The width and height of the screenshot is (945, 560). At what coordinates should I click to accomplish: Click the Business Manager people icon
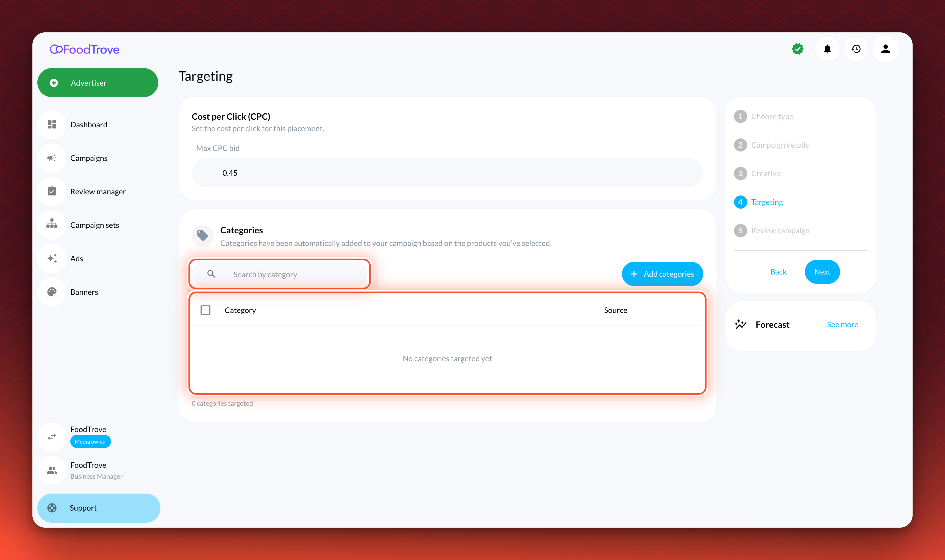coord(52,470)
